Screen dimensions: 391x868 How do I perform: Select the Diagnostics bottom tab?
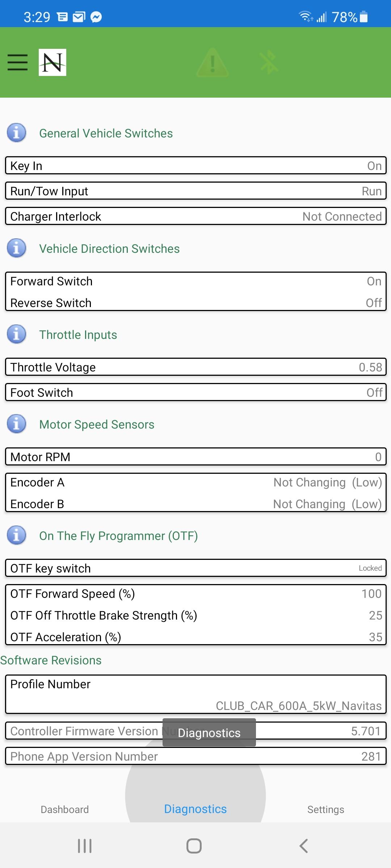click(x=195, y=809)
